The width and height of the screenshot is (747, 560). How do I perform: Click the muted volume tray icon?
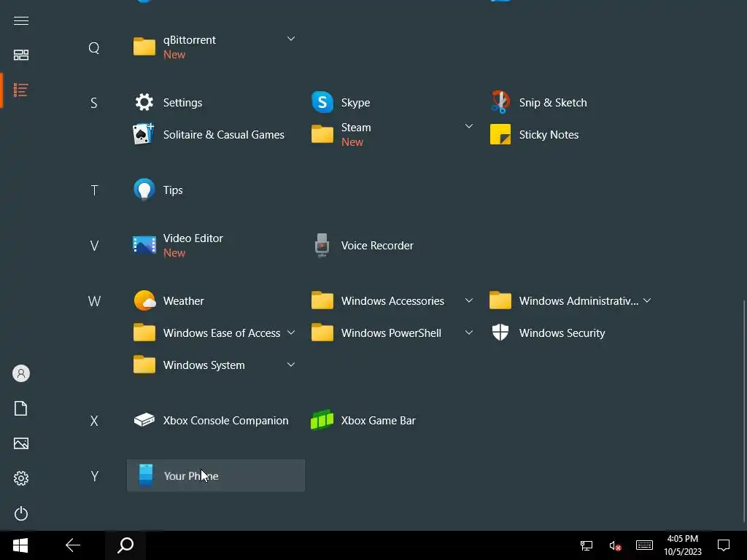pyautogui.click(x=615, y=545)
